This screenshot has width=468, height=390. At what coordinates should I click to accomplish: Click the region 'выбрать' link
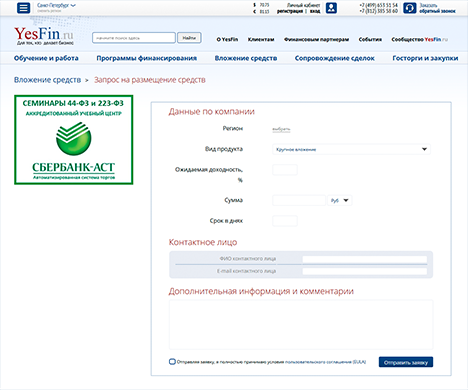[x=281, y=129]
